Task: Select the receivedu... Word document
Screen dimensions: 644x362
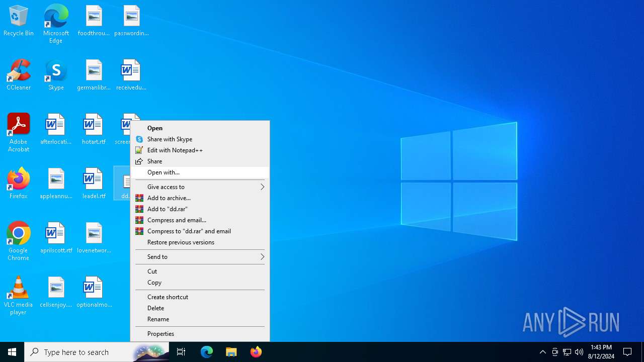Action: 131,75
